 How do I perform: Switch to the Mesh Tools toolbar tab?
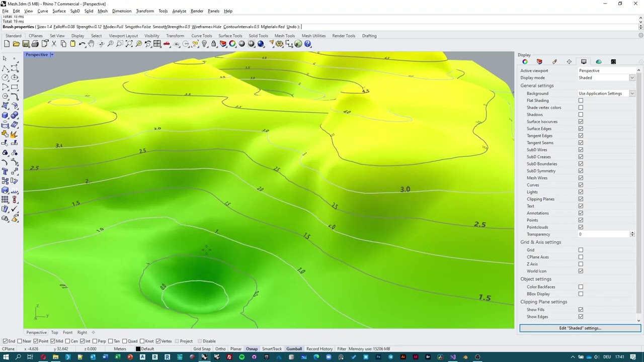[284, 36]
